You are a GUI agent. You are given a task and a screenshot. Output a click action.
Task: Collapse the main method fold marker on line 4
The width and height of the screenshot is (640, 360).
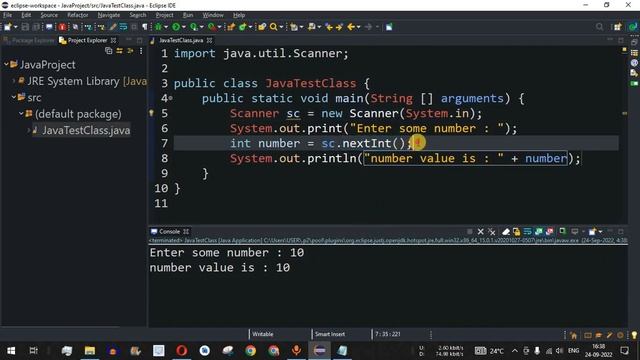pyautogui.click(x=171, y=98)
